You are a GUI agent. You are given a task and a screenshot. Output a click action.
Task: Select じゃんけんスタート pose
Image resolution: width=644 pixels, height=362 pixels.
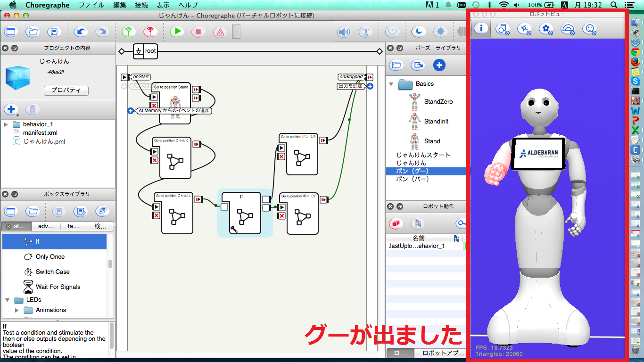point(423,155)
